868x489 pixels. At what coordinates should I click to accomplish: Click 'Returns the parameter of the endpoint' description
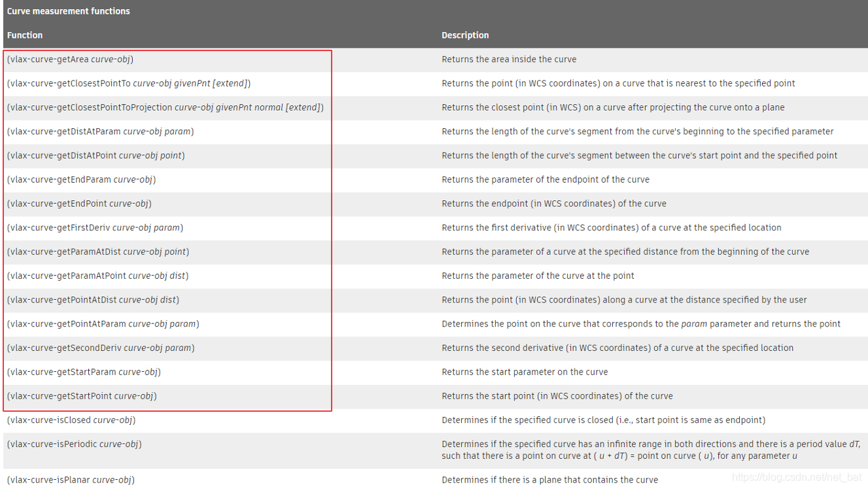coord(546,179)
